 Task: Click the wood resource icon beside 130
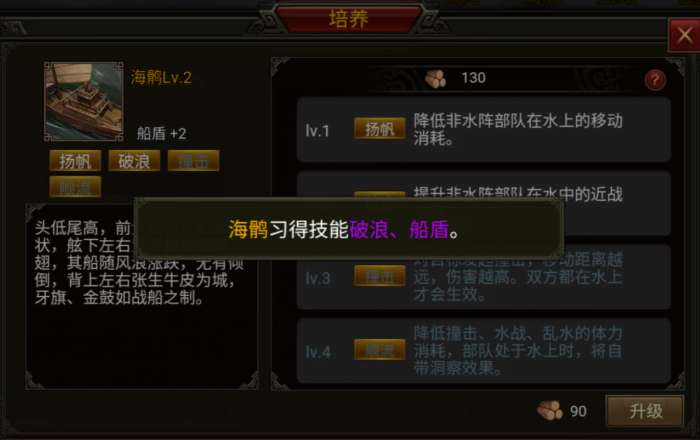coord(436,79)
